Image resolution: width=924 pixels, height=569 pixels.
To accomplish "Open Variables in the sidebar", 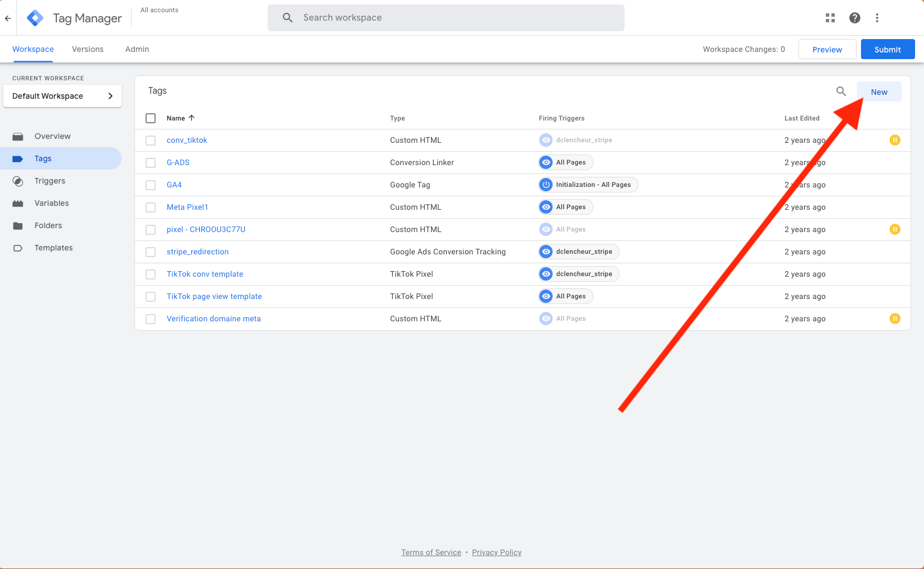I will [61, 203].
